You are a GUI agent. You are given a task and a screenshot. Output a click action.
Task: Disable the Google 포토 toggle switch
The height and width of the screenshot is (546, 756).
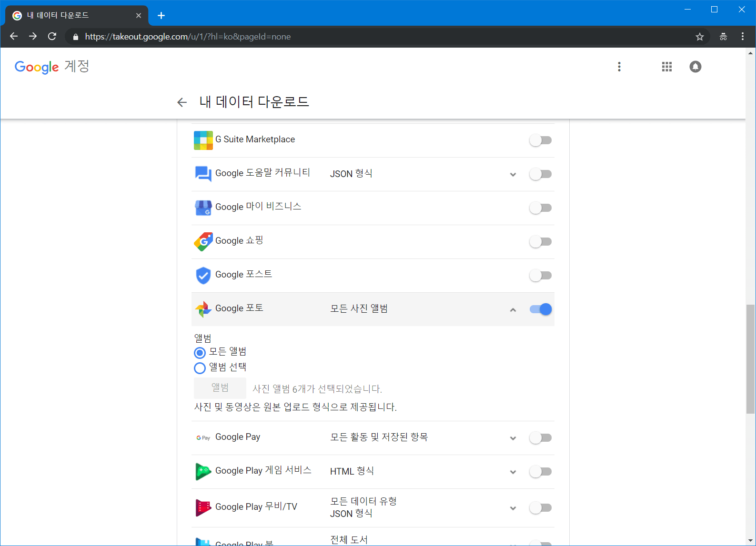(541, 309)
